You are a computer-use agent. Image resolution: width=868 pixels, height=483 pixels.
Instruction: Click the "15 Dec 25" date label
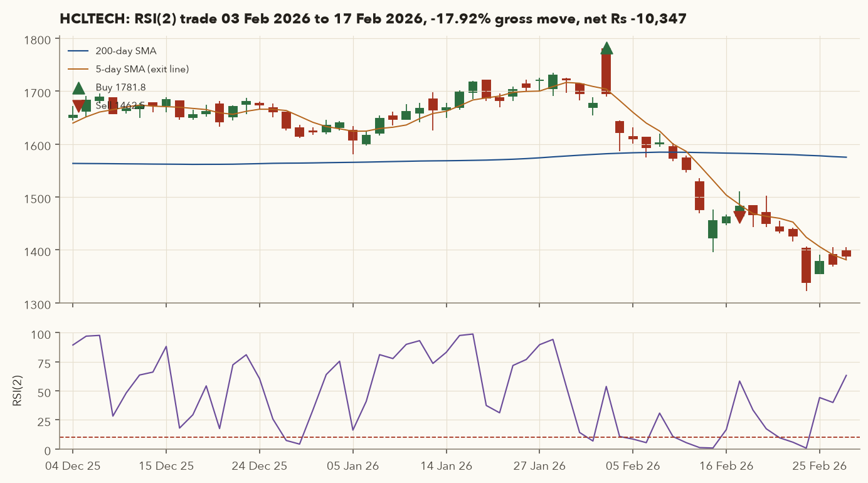coord(166,467)
